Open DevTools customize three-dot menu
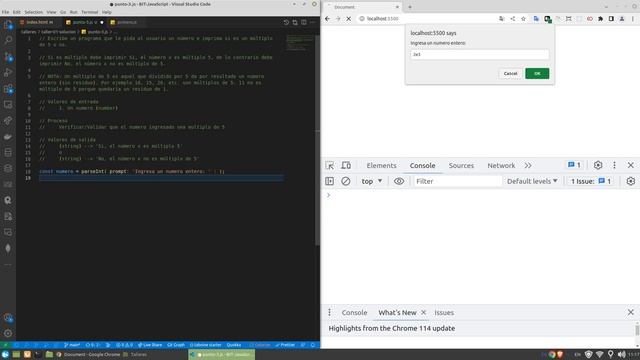 (x=614, y=165)
